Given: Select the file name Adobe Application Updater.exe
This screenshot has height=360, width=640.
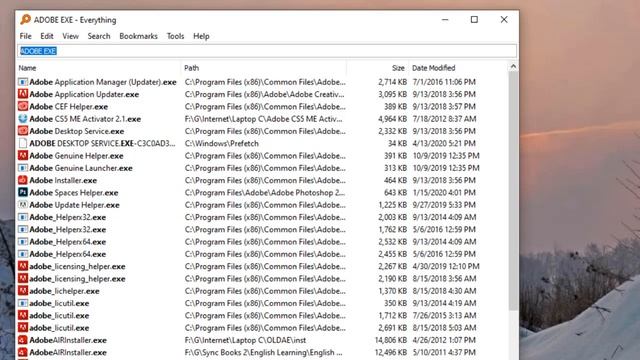Looking at the screenshot, I should coord(84,94).
